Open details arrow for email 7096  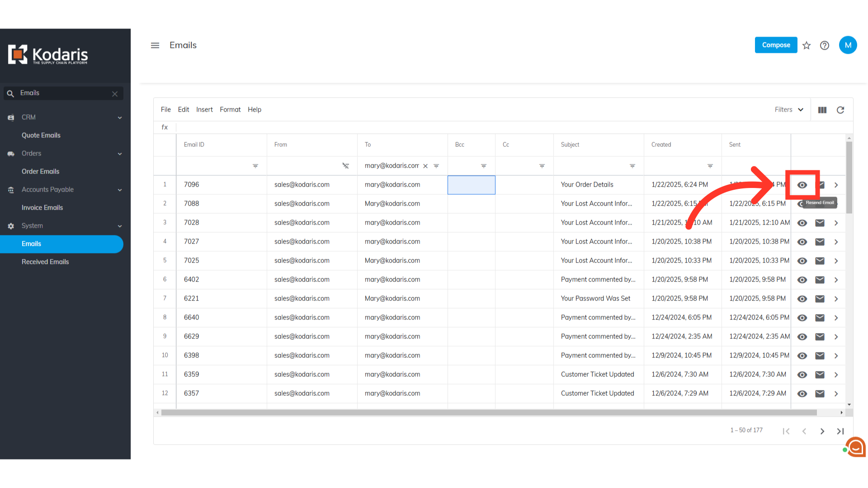(x=836, y=185)
